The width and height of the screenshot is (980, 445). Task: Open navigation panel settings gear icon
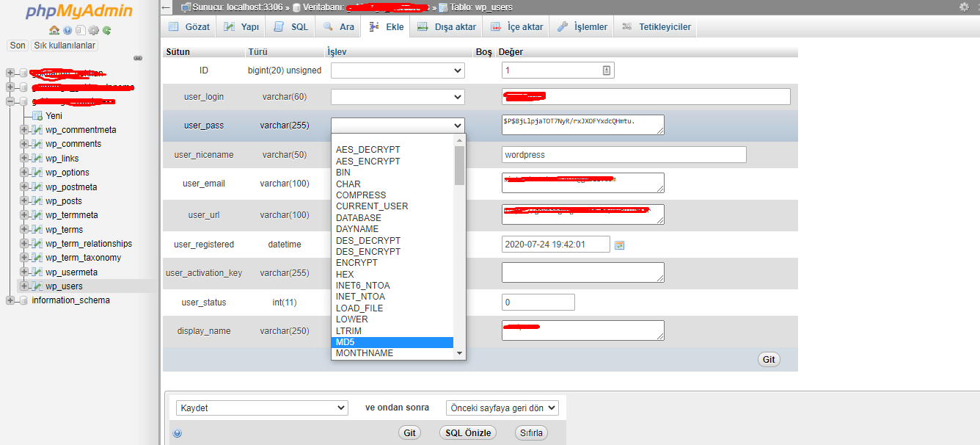coord(94,30)
